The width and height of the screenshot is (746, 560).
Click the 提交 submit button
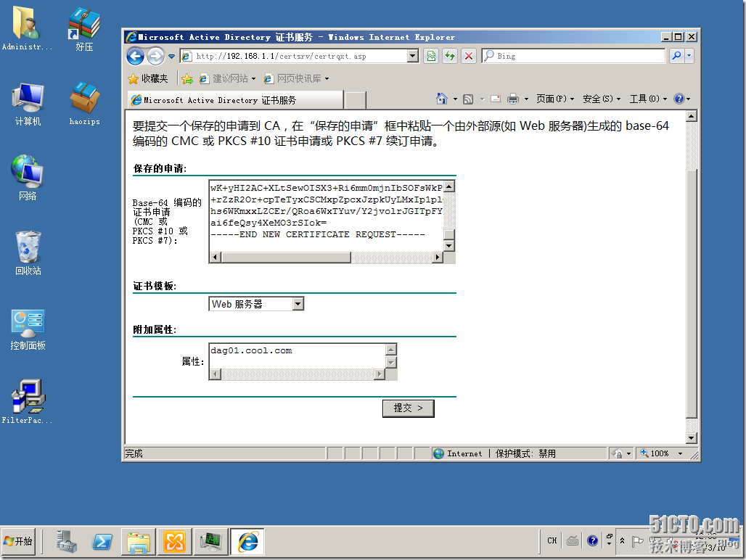pyautogui.click(x=408, y=408)
